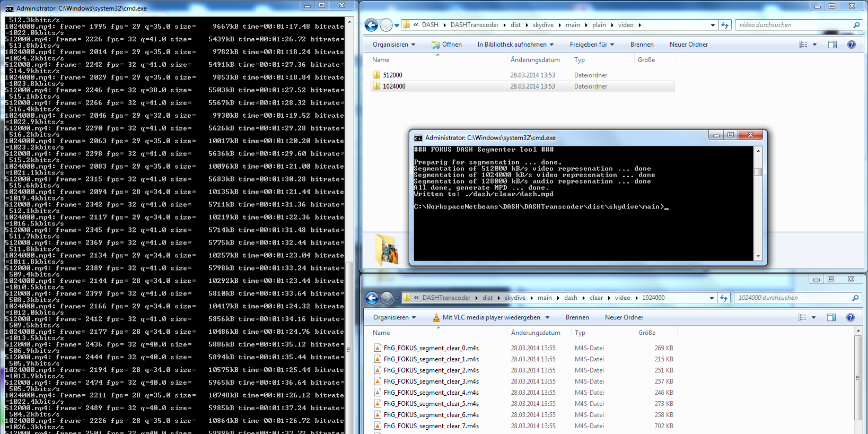This screenshot has width=868, height=434.
Task: Click 'plain' in top Explorer breadcrumb
Action: [x=599, y=25]
